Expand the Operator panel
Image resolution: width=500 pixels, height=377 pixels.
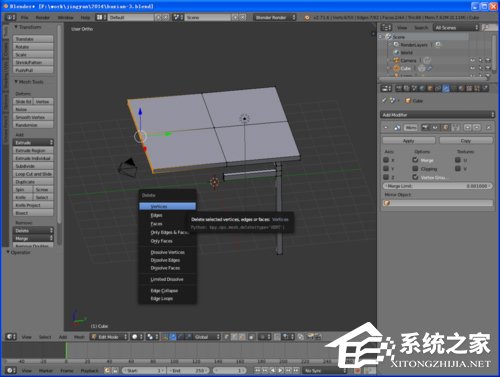tap(19, 252)
